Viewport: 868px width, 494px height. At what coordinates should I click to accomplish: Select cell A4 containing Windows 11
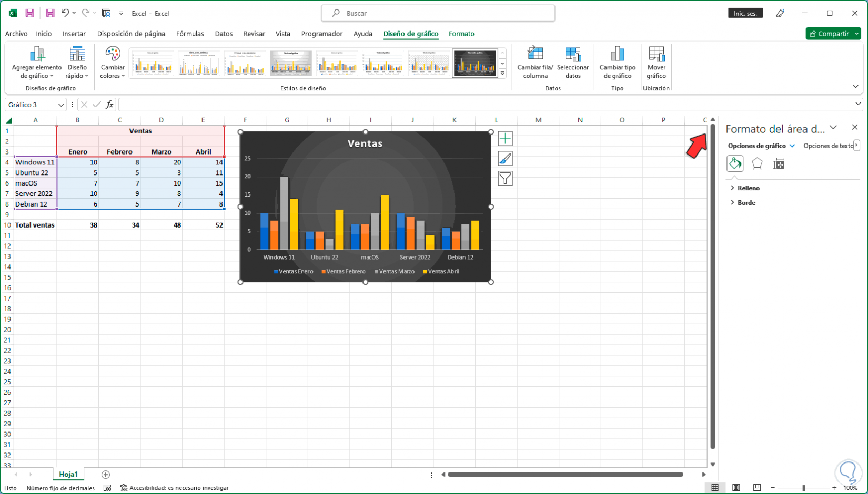point(35,162)
